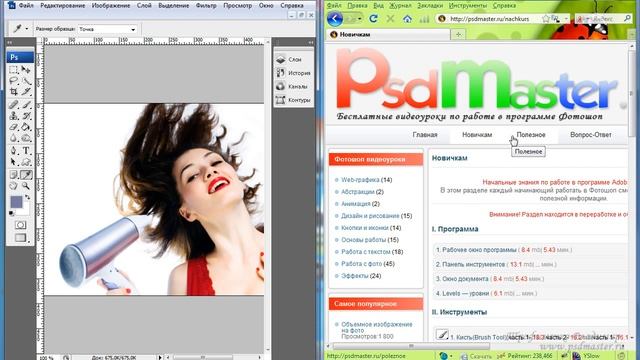
Task: Click the Yandex search field
Action: point(603,19)
